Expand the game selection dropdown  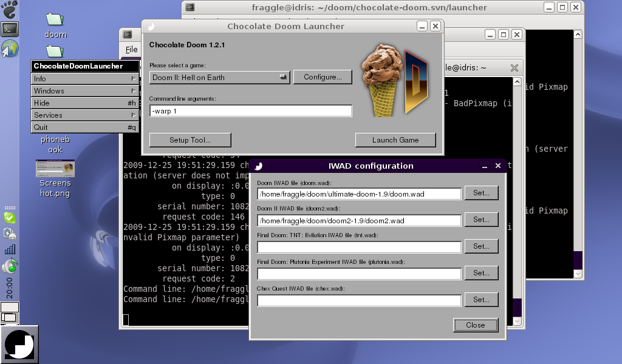tap(219, 78)
